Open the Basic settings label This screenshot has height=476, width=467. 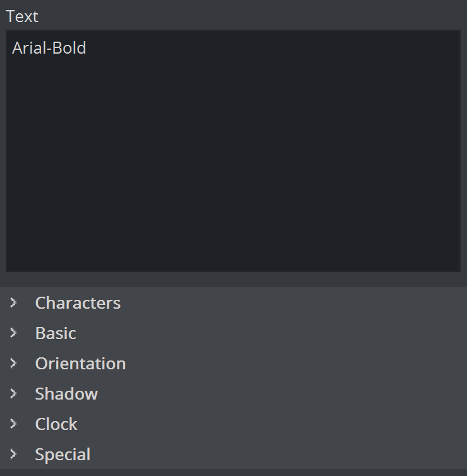click(56, 333)
